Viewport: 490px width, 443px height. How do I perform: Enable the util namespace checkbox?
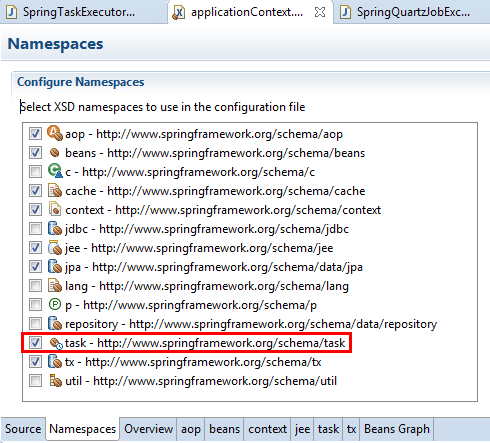click(x=35, y=381)
